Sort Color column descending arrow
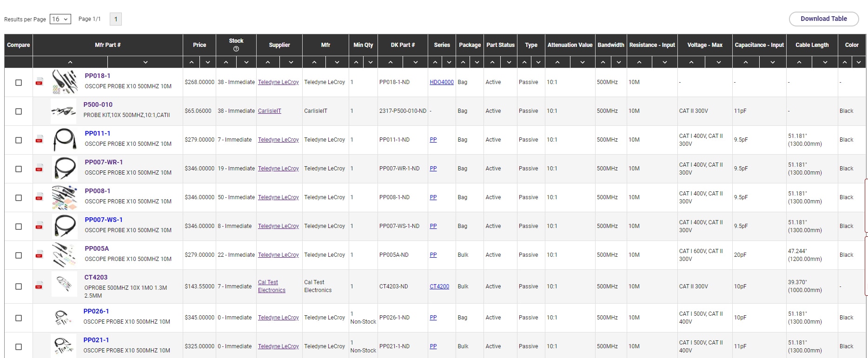Screen dimensions: 868x358 click(859, 62)
